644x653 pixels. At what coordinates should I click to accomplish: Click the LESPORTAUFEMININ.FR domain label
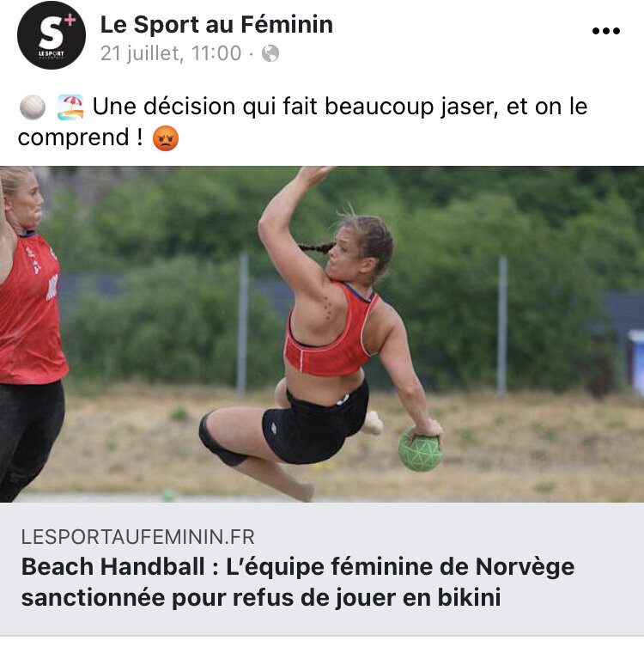(x=137, y=537)
